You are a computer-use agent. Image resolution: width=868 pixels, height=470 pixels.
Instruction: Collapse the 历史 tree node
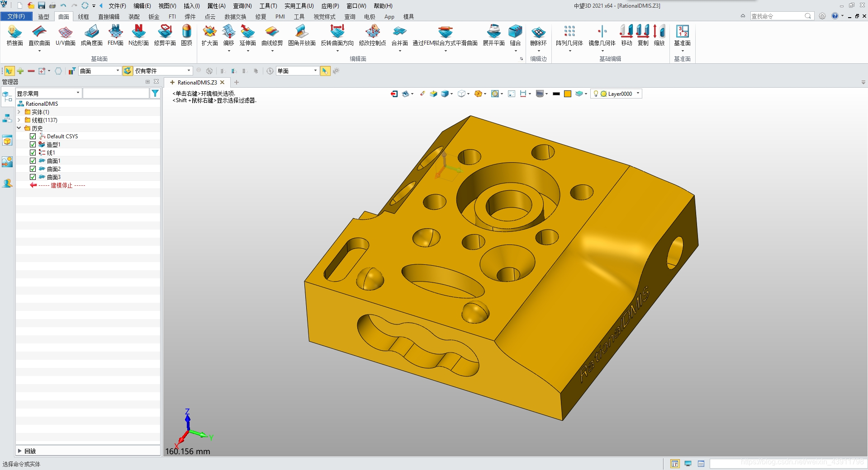(19, 128)
